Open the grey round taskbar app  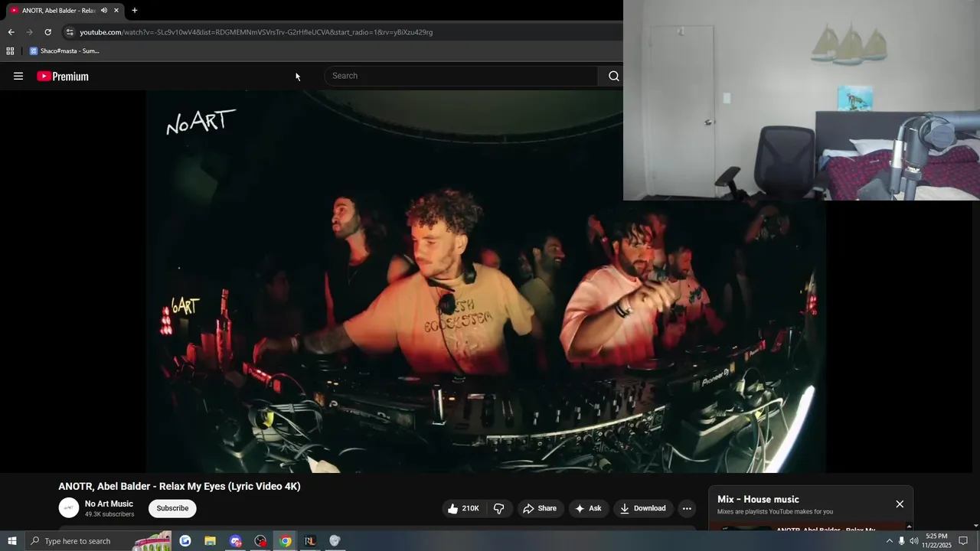(x=335, y=541)
